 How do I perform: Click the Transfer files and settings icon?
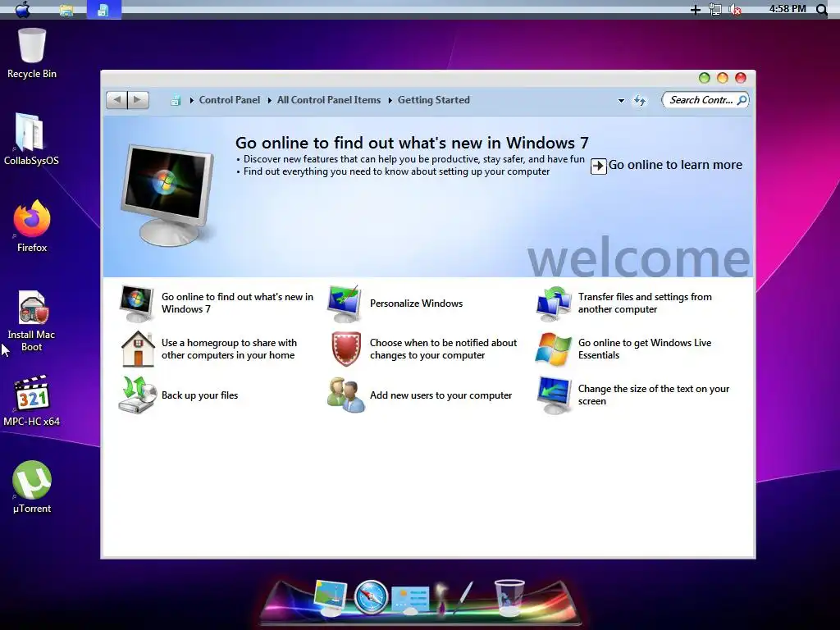point(554,304)
